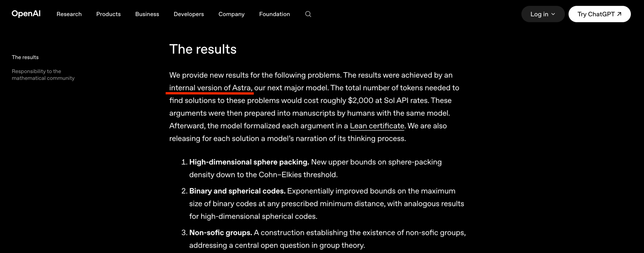Open the Company menu
Viewport: 644px width, 253px height.
pos(231,14)
